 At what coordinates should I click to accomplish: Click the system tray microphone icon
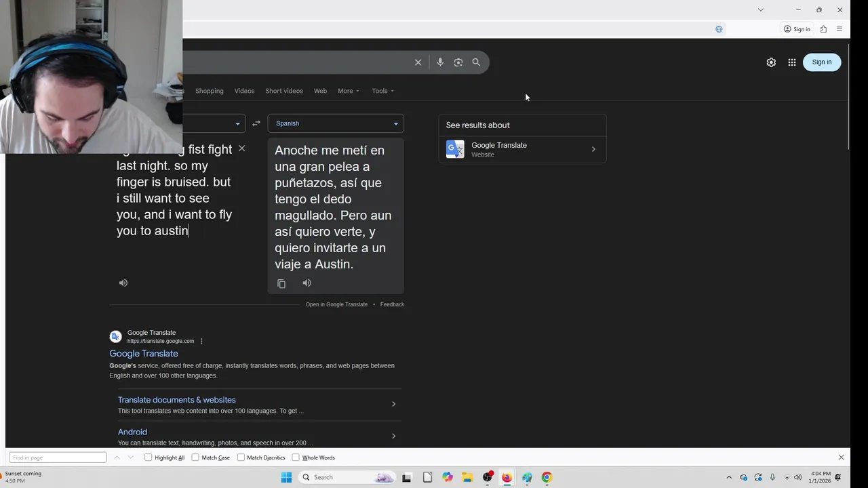pyautogui.click(x=772, y=477)
